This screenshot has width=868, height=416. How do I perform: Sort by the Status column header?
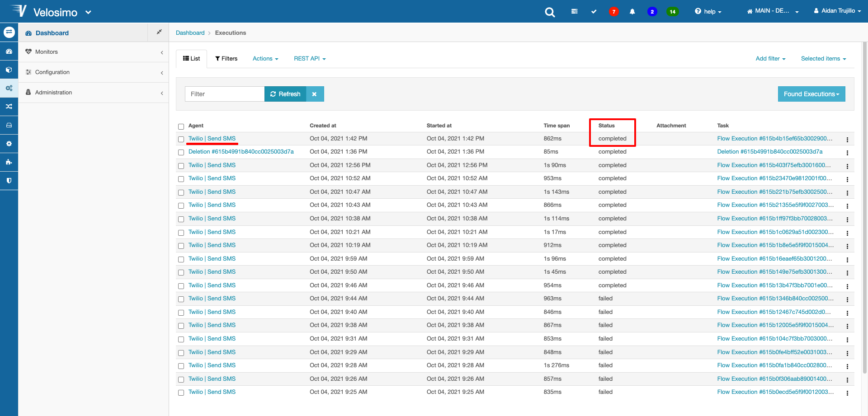click(x=606, y=126)
